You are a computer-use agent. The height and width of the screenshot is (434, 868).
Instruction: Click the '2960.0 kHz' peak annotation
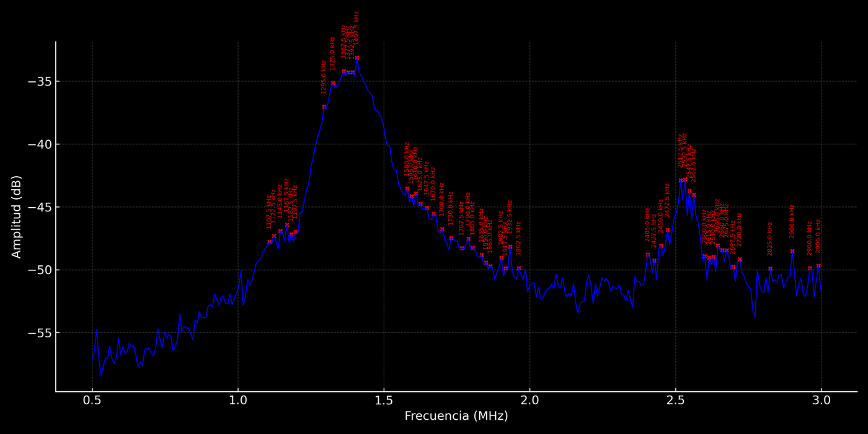tap(810, 239)
